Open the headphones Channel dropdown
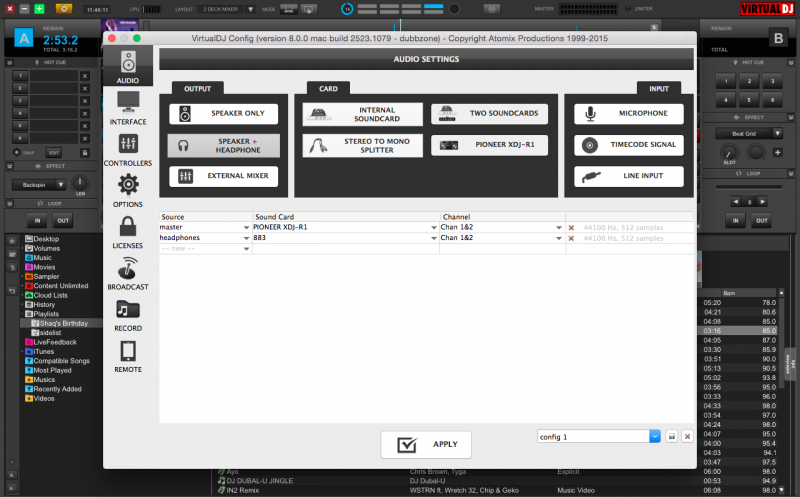Viewport: 800px width, 497px height. point(560,238)
